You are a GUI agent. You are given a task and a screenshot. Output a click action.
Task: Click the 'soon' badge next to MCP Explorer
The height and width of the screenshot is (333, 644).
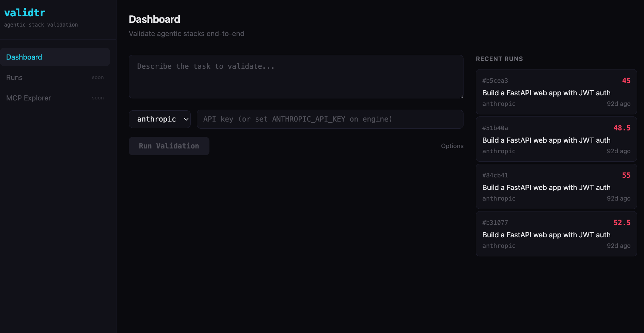click(98, 98)
